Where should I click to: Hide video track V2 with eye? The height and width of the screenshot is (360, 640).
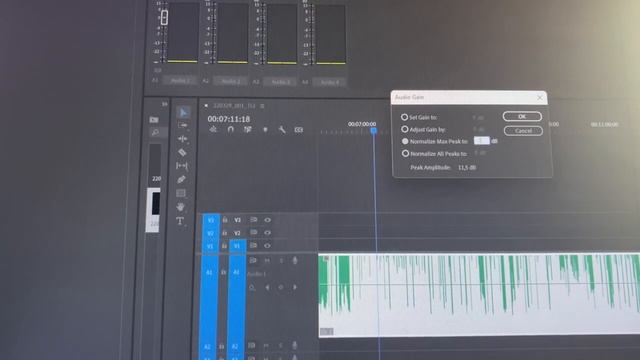[267, 233]
